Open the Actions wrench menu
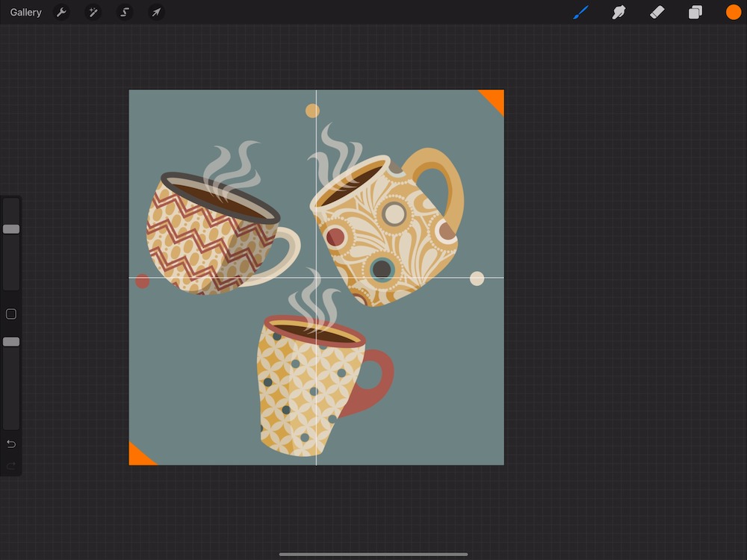This screenshot has height=560, width=747. tap(62, 13)
